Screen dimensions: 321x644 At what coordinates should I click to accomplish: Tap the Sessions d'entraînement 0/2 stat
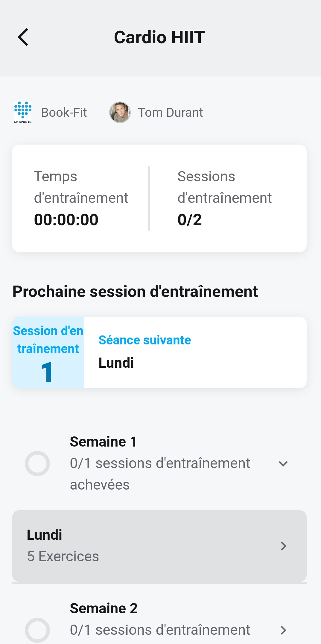click(225, 198)
